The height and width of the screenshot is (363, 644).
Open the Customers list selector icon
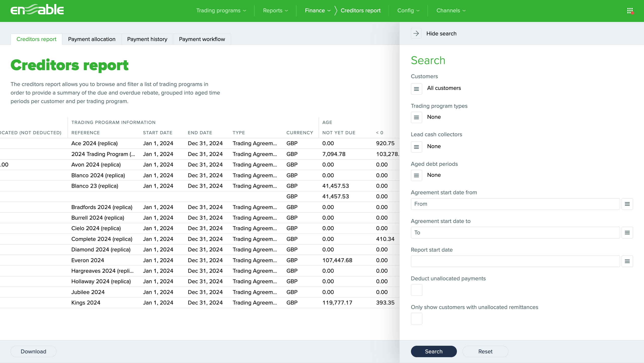pyautogui.click(x=416, y=89)
